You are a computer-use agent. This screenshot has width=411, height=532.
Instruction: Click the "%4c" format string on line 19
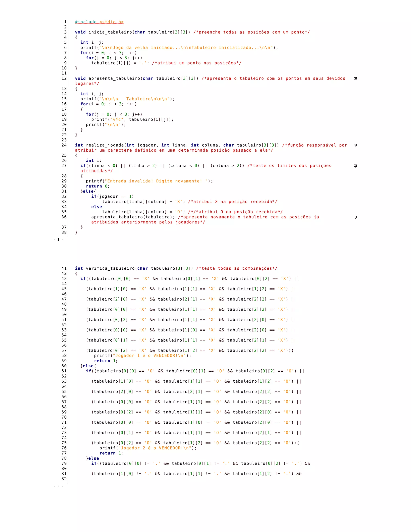point(117,119)
